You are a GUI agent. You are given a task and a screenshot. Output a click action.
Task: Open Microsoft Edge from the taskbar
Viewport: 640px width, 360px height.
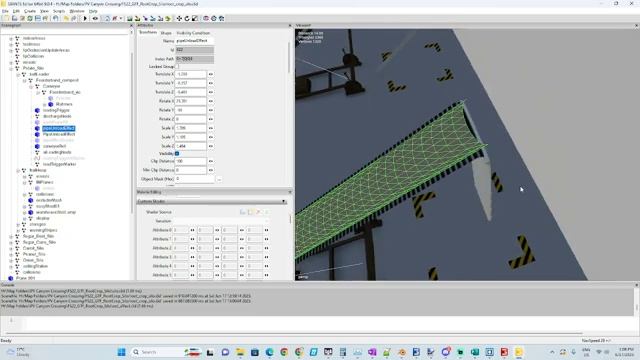269,352
